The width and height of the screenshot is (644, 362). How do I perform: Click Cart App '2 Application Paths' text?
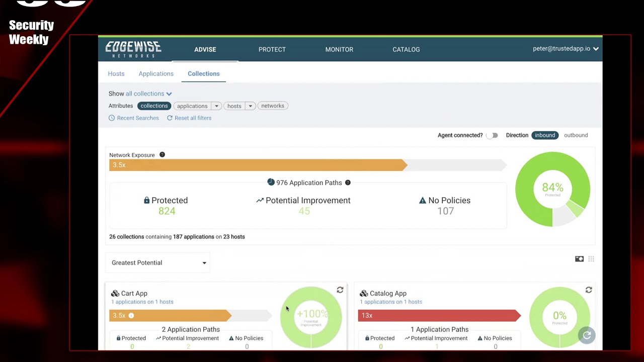tap(191, 329)
